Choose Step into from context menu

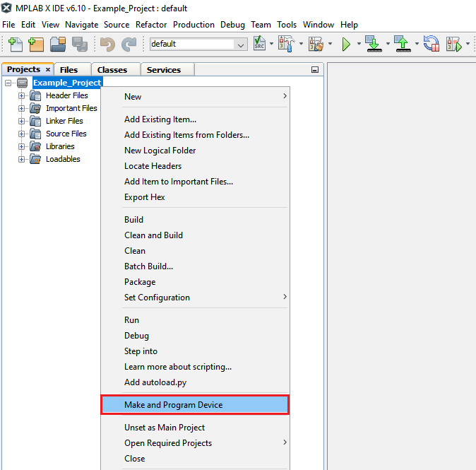click(x=195, y=351)
